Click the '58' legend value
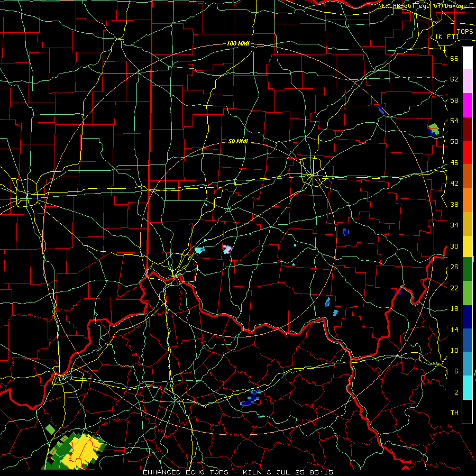The height and width of the screenshot is (476, 476). click(x=454, y=100)
